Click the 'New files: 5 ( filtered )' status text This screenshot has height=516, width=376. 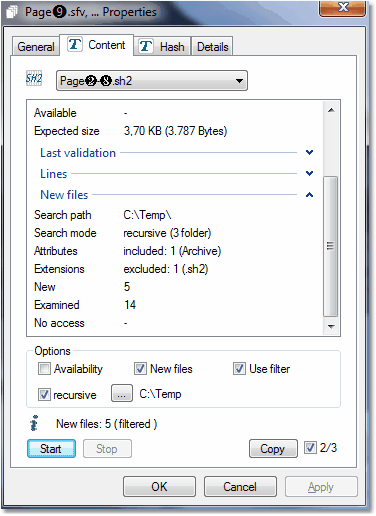[106, 424]
